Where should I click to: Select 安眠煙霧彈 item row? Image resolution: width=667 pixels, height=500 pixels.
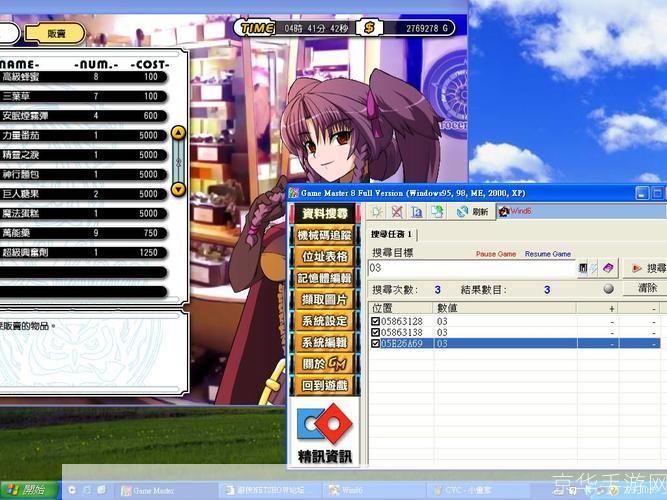click(x=83, y=116)
